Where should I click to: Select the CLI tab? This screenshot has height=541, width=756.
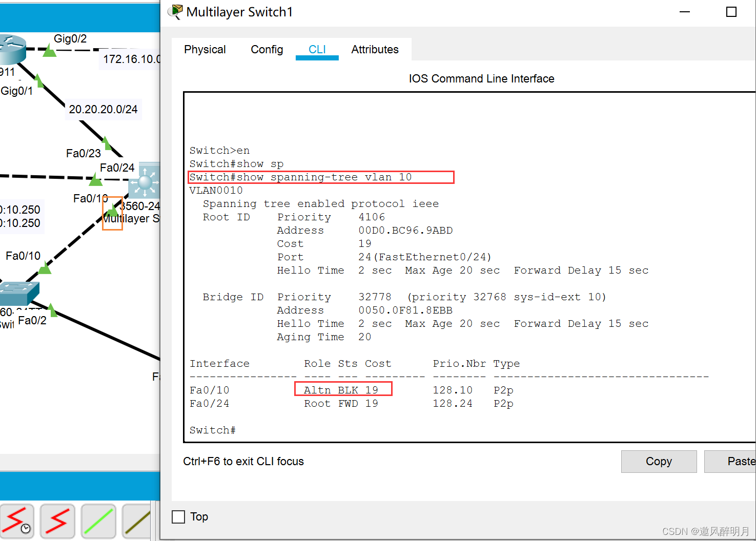click(x=317, y=49)
